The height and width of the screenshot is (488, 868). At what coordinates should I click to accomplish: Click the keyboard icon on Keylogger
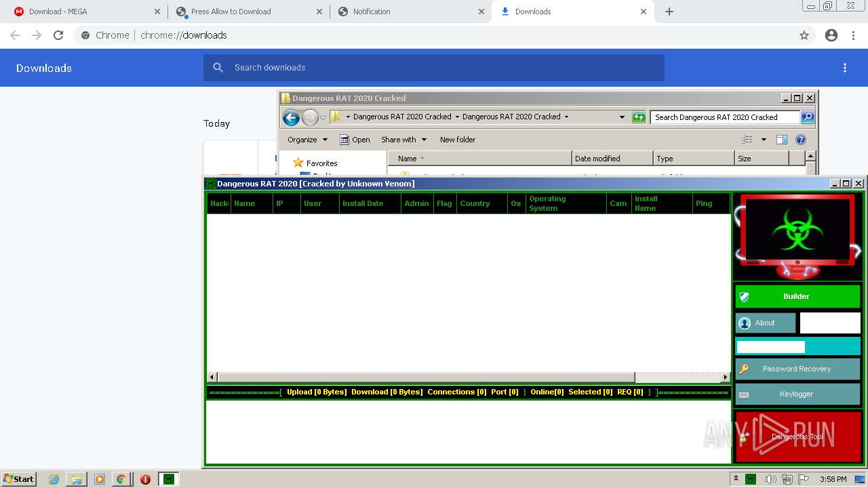tap(744, 394)
